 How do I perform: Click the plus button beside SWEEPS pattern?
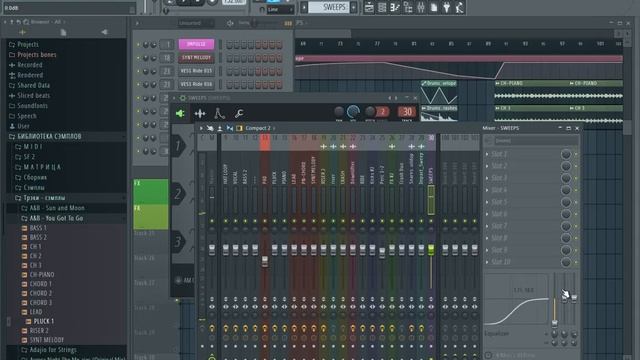(354, 7)
